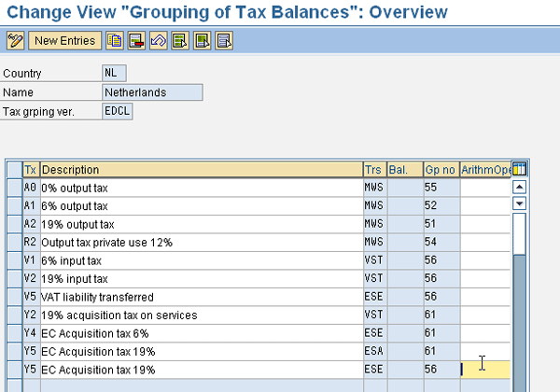Click the Tax grping ver. field EDCL
Image resolution: width=560 pixels, height=392 pixels.
[117, 111]
